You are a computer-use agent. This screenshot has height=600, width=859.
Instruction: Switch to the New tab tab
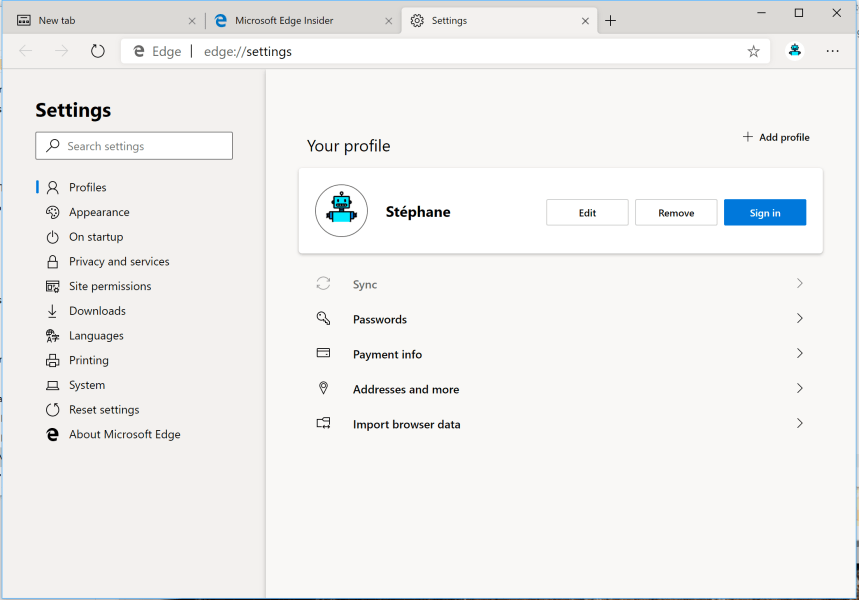coord(95,21)
